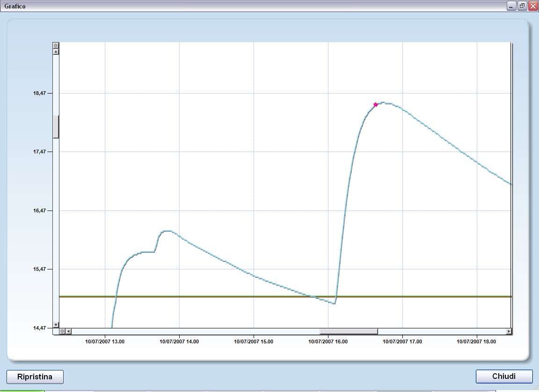Restore down the Grafico window

click(522, 6)
